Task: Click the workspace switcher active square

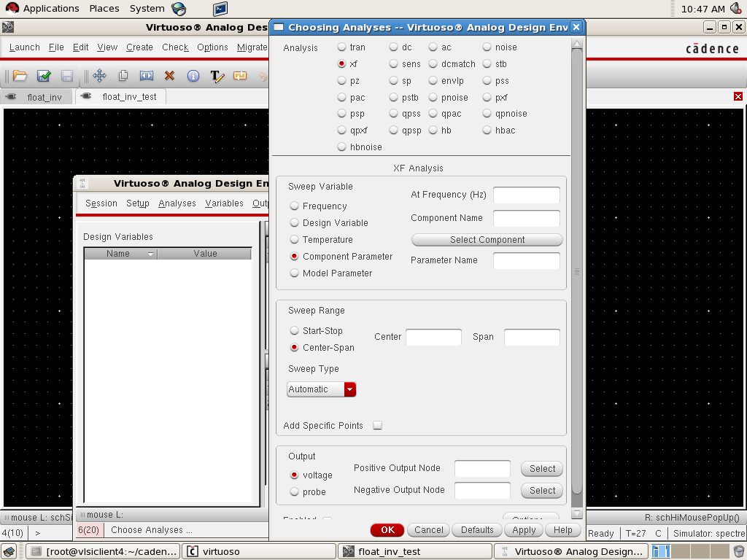Action: pyautogui.click(x=660, y=551)
